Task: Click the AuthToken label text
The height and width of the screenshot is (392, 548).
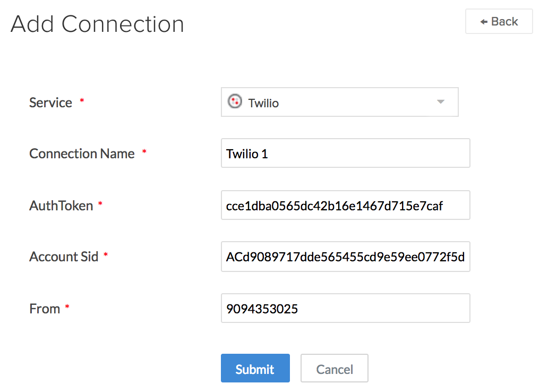Action: tap(61, 206)
